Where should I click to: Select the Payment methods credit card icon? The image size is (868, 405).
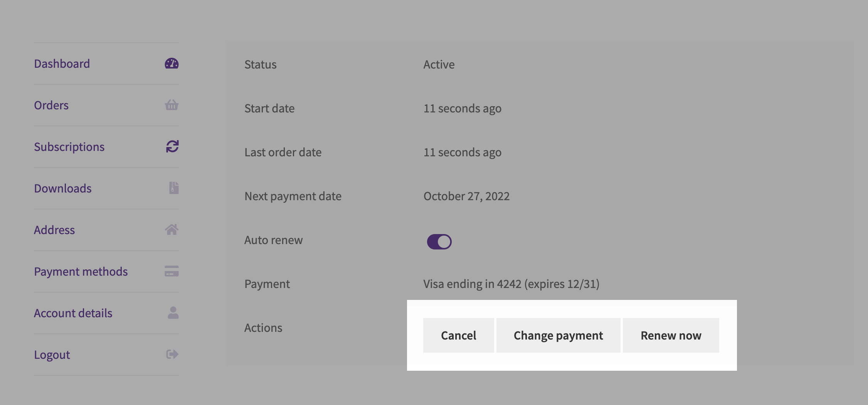pos(172,271)
